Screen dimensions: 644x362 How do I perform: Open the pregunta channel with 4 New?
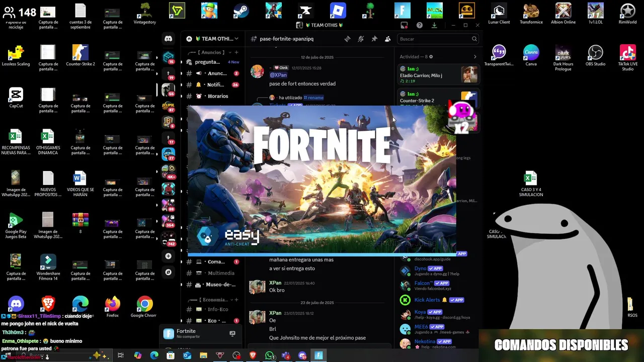point(213,62)
